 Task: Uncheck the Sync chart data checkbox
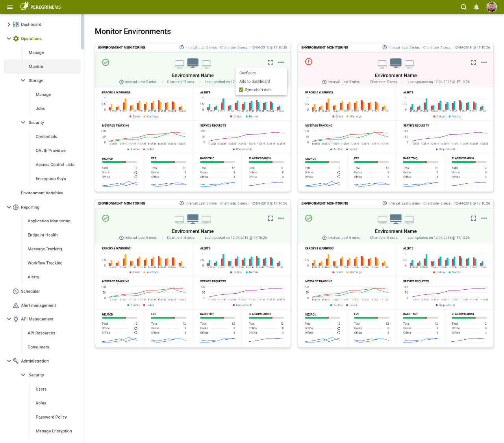pyautogui.click(x=241, y=89)
